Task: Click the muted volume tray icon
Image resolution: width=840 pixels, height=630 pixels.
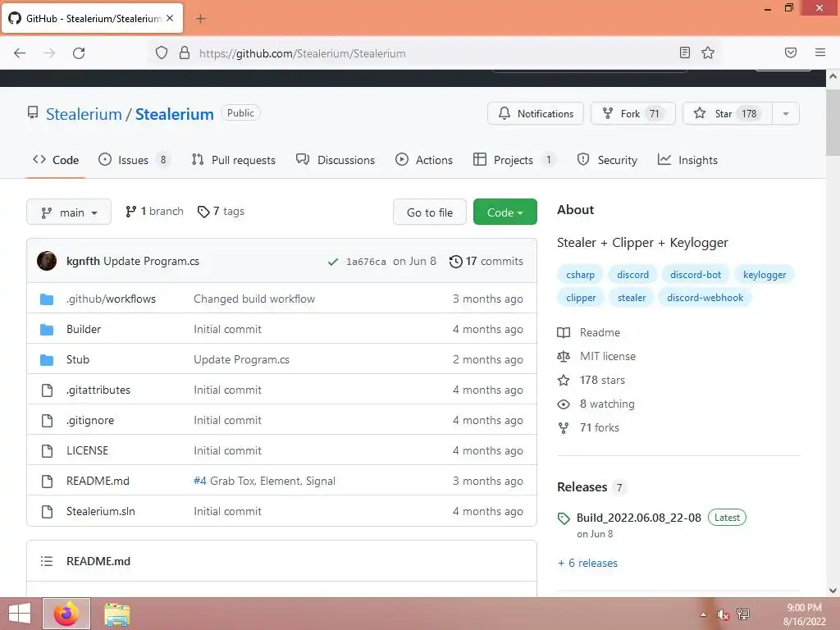Action: tap(723, 614)
